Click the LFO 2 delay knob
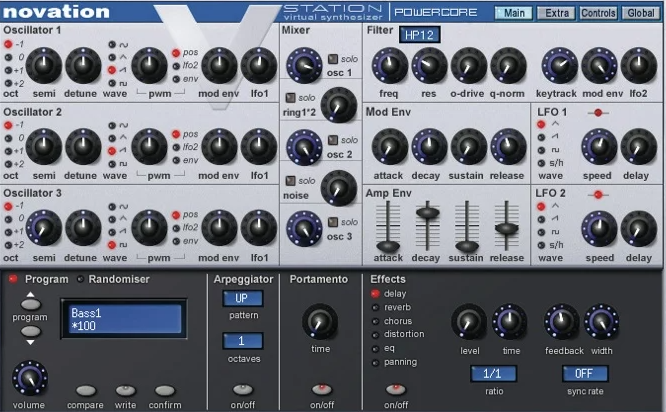666x412 pixels. pyautogui.click(x=639, y=229)
